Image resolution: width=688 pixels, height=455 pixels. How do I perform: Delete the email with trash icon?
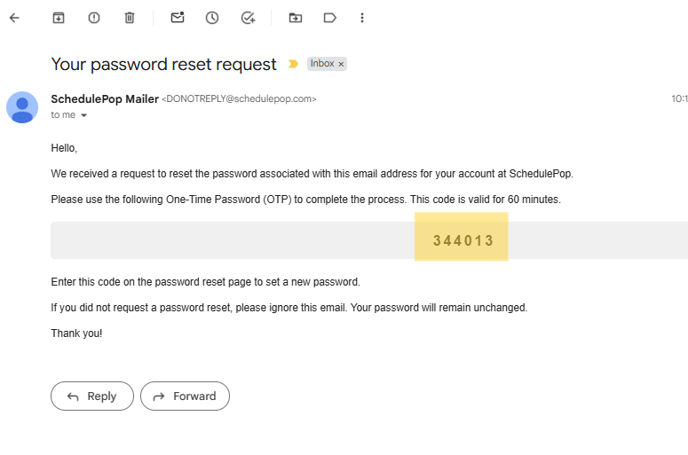coord(129,18)
